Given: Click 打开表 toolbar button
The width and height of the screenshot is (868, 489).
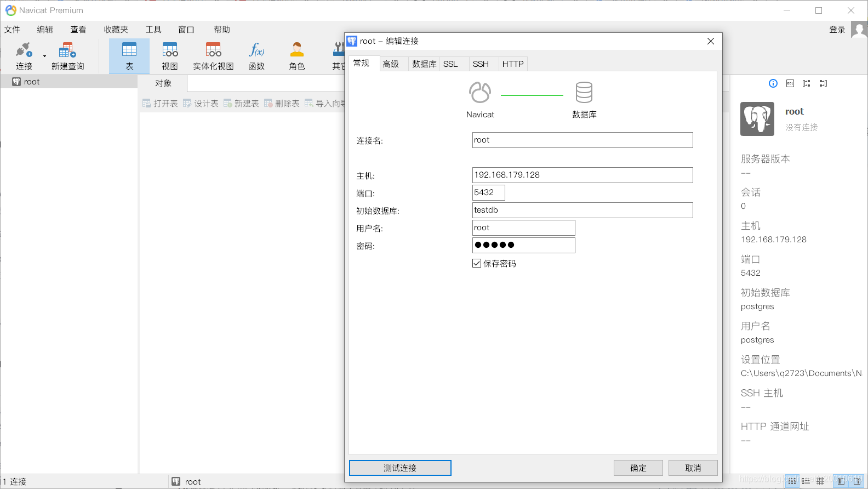Looking at the screenshot, I should [160, 103].
